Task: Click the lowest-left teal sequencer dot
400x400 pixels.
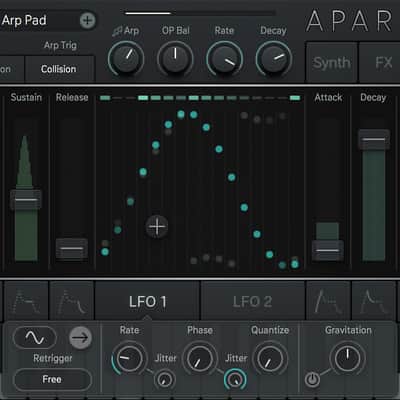Action: pos(105,252)
